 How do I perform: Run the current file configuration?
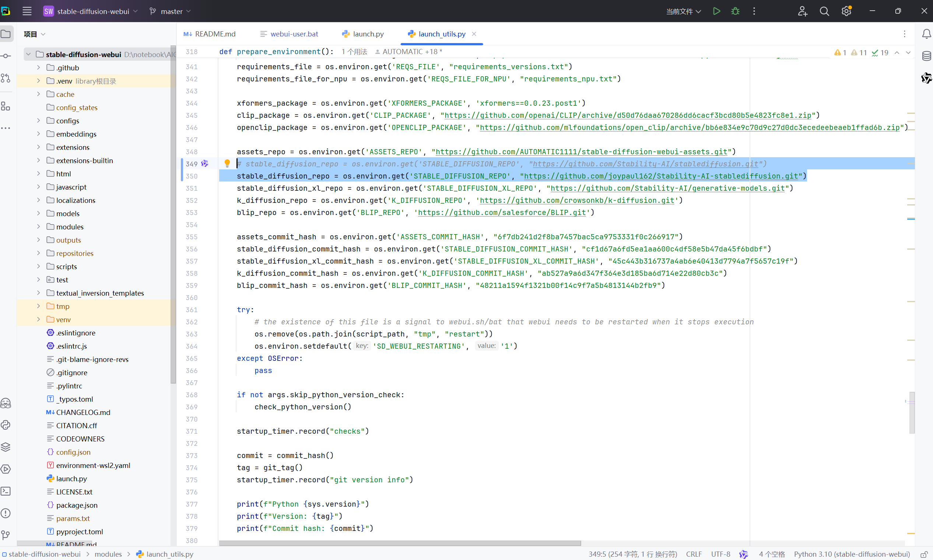pyautogui.click(x=716, y=11)
